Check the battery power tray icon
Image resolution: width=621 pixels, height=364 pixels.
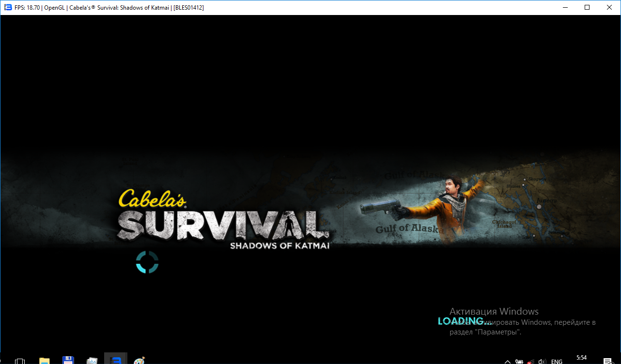(519, 361)
